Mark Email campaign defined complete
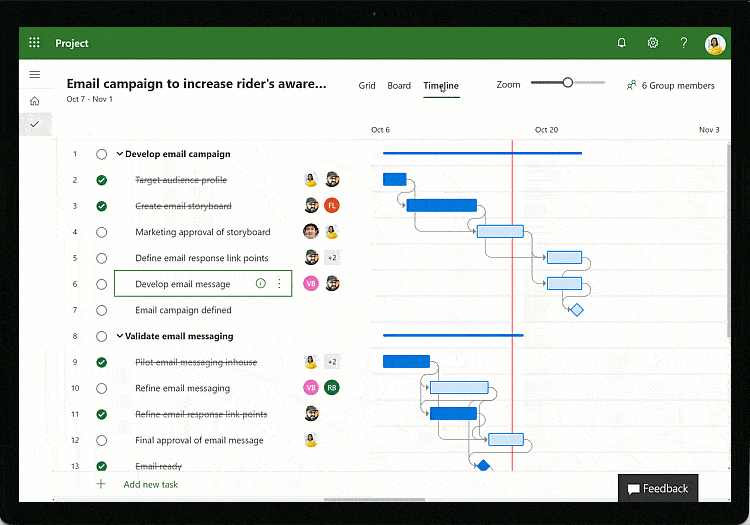The height and width of the screenshot is (525, 750). point(101,310)
